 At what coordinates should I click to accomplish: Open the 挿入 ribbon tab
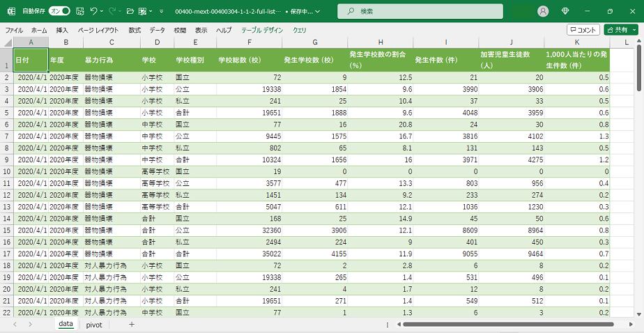(x=62, y=30)
